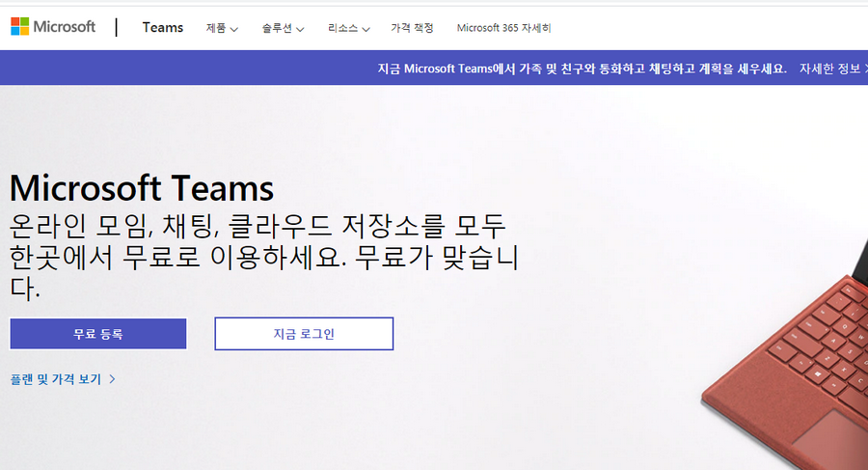This screenshot has width=868, height=470.
Task: Click the 무료 등록 button
Action: [x=98, y=334]
